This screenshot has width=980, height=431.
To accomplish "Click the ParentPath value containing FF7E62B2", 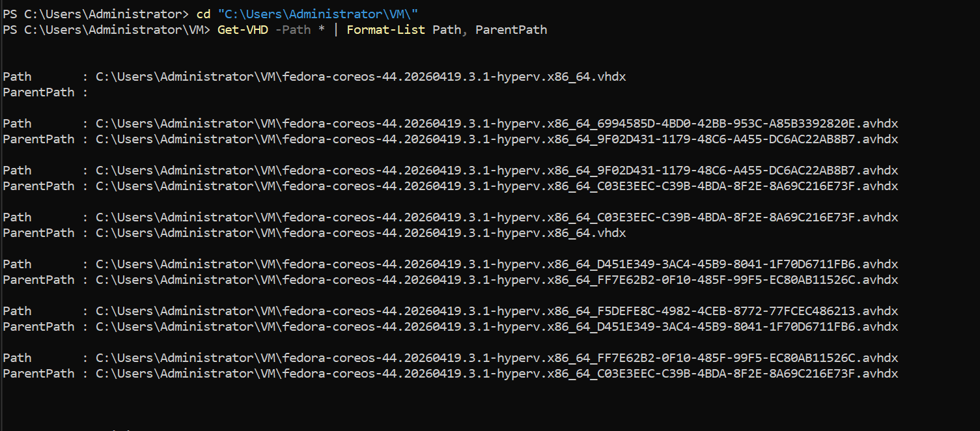I will point(497,279).
